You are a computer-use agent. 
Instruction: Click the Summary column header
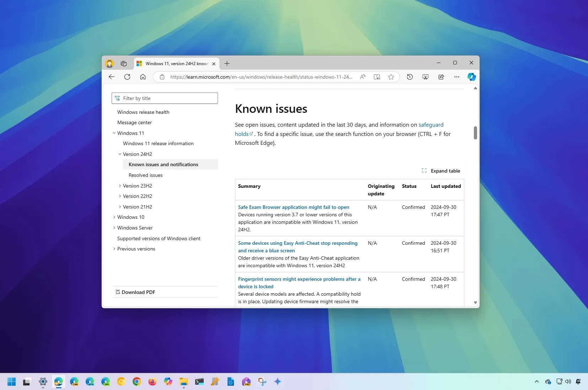(x=249, y=186)
